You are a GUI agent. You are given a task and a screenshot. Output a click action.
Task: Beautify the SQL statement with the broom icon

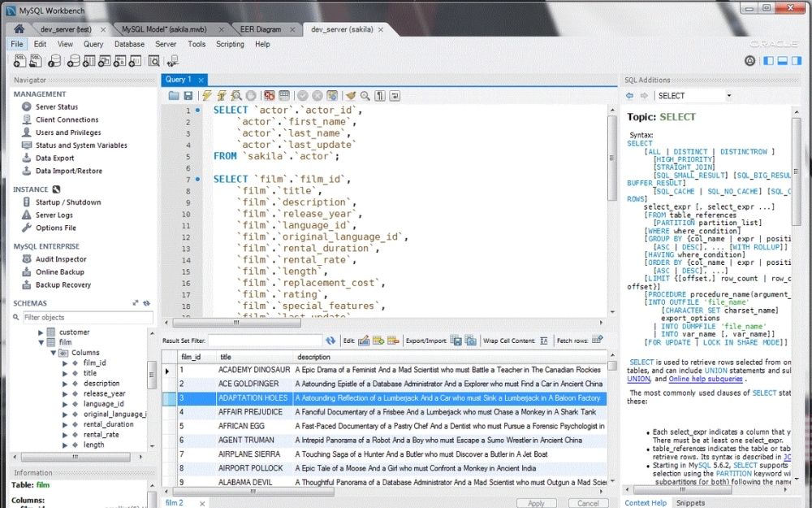point(351,95)
